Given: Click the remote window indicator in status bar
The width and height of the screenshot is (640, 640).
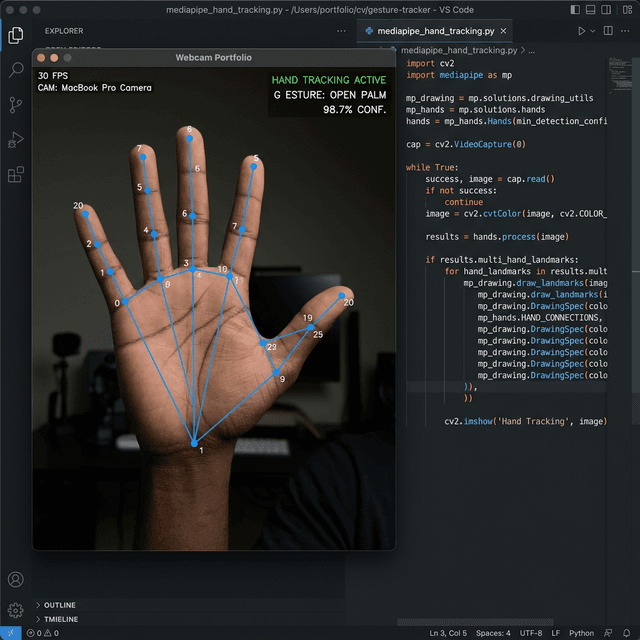Looking at the screenshot, I should pyautogui.click(x=11, y=633).
